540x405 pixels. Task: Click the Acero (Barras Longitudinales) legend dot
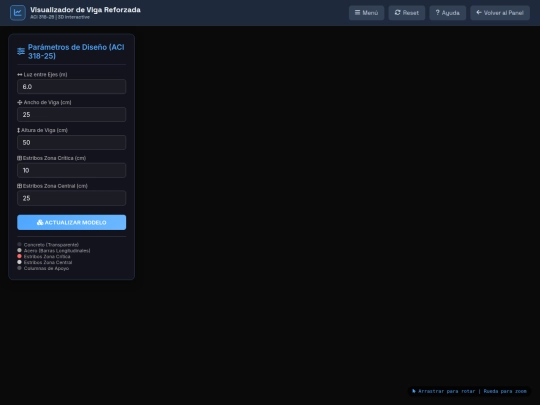pyautogui.click(x=19, y=250)
